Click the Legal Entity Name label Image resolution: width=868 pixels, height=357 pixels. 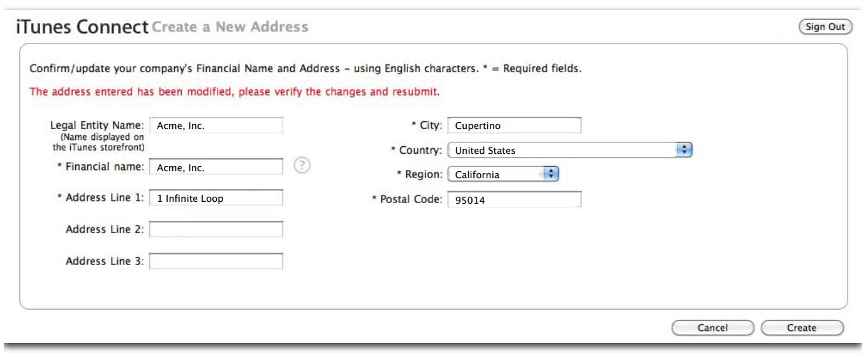(97, 126)
